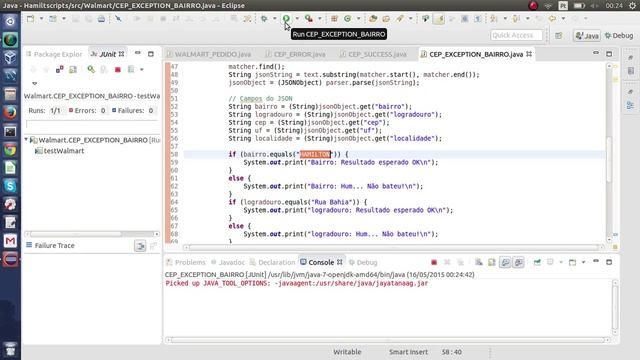The width and height of the screenshot is (640, 360).
Task: Click the Search flashlight icon in toolbar
Action: pos(400,18)
